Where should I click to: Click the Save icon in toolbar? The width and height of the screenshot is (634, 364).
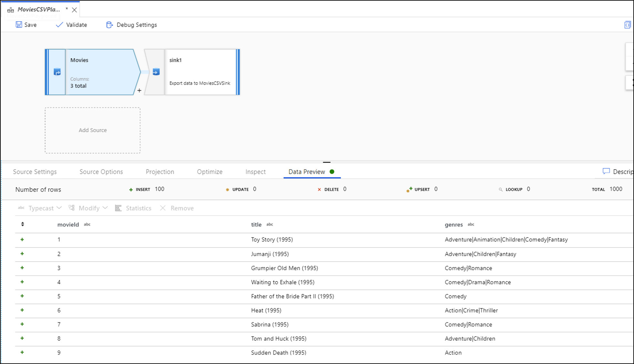(x=20, y=25)
